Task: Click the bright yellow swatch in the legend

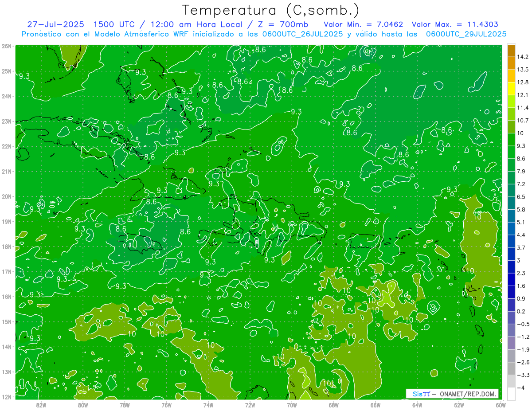Action: pos(511,88)
